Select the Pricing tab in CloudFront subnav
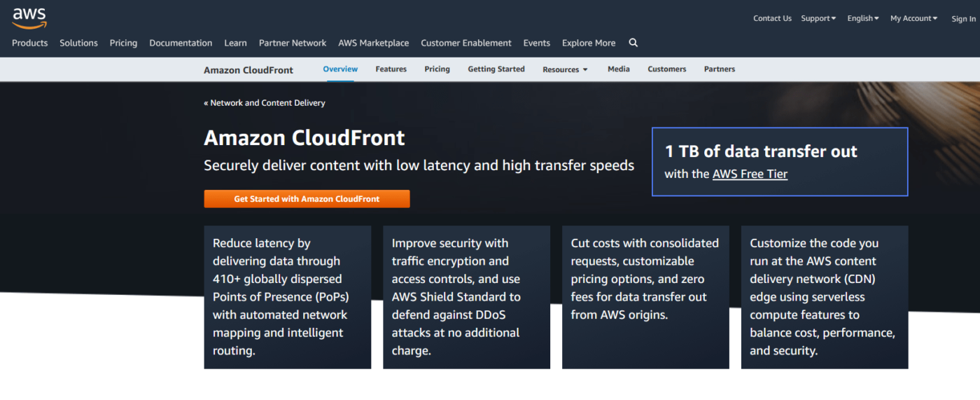 tap(437, 69)
